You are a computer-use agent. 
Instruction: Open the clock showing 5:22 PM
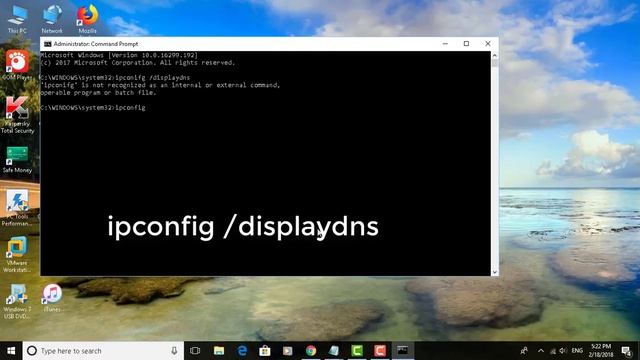(601, 351)
